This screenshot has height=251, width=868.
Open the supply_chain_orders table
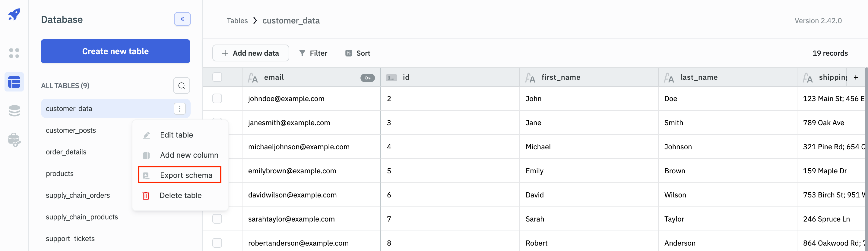coord(78,195)
